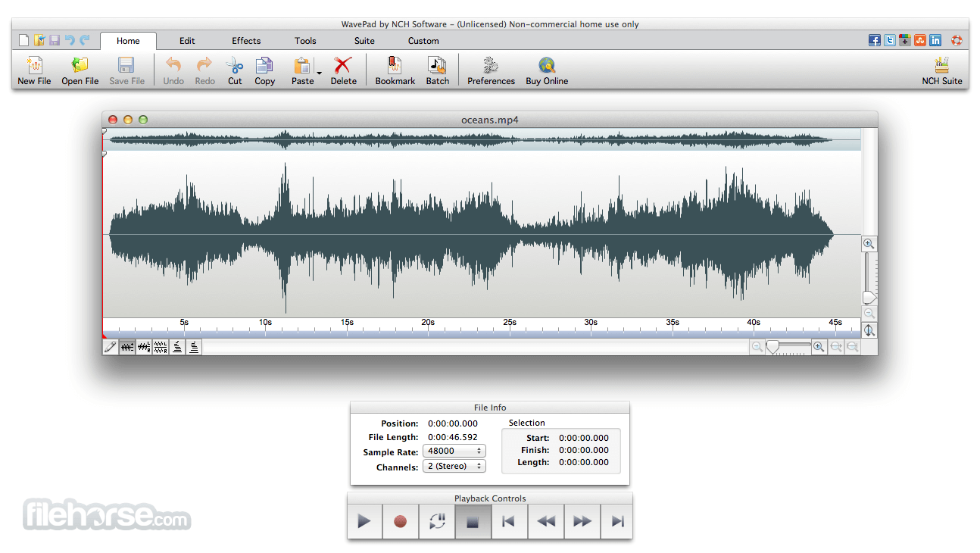Screen dimensions: 980x553
Task: Open the Paste dropdown arrow
Action: click(319, 73)
